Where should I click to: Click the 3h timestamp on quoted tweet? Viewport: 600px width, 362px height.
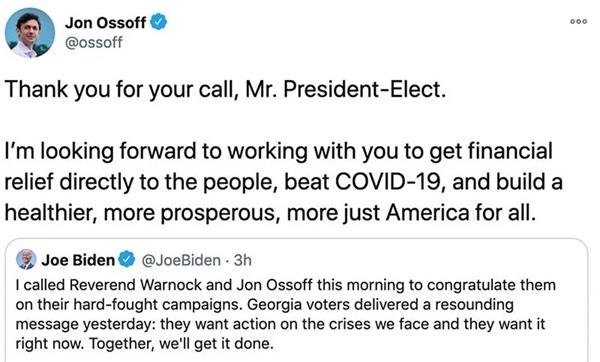(243, 261)
